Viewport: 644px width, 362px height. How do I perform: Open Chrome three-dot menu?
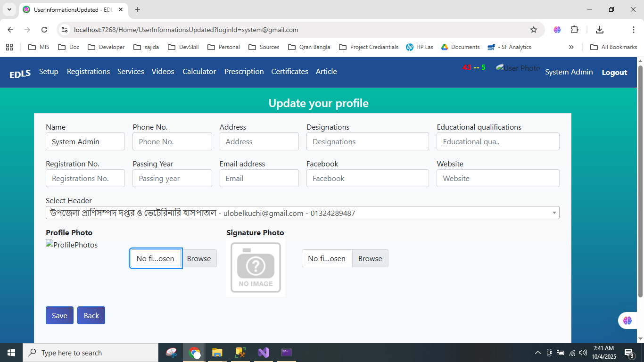click(x=633, y=30)
